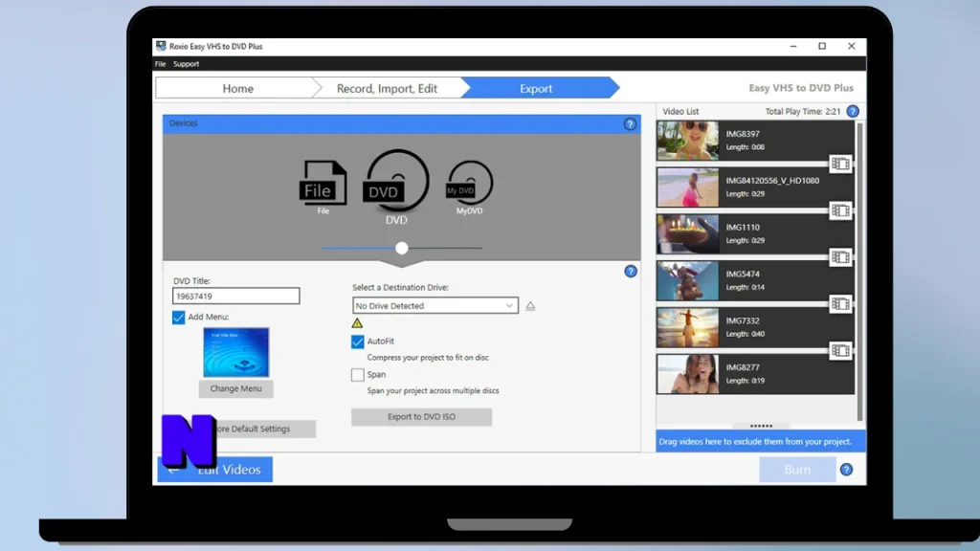Click in the DVD Title field

click(x=235, y=297)
